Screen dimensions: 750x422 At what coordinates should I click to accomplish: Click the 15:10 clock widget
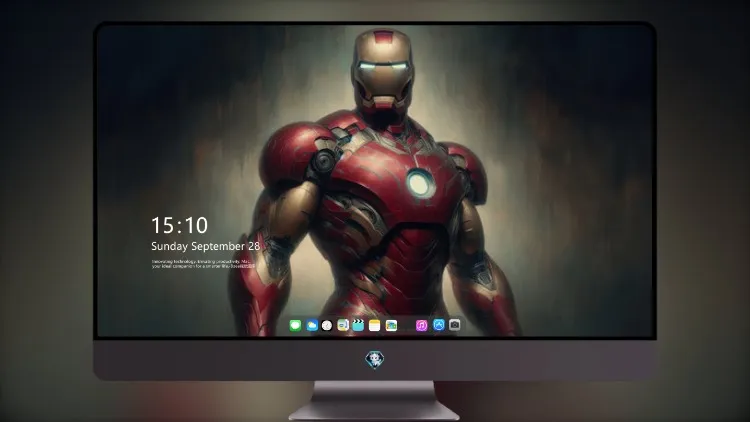click(x=179, y=225)
